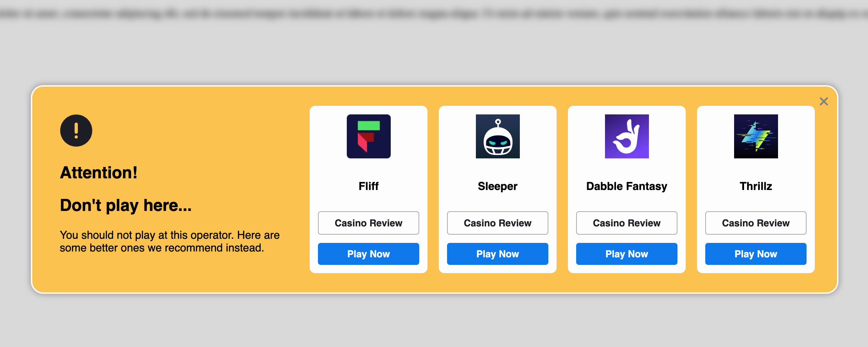Click the Dabble Fantasy hand logo
This screenshot has width=868, height=347.
click(x=627, y=136)
